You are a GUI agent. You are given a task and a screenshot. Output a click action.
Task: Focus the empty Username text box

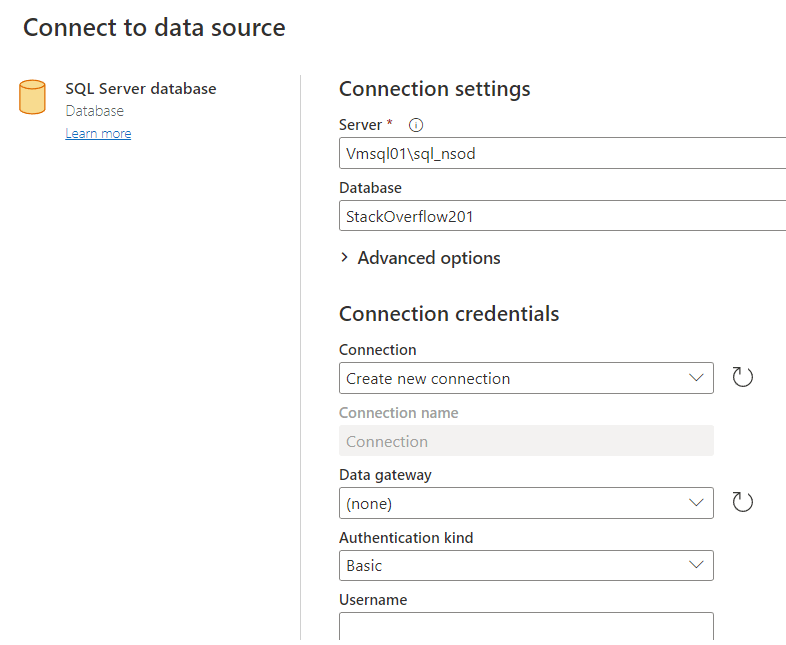(x=526, y=626)
